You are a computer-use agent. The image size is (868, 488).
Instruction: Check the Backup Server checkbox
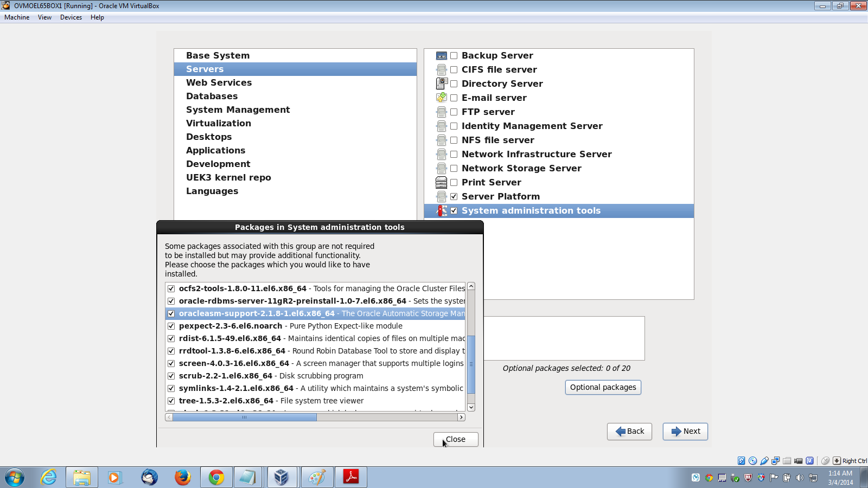[454, 55]
